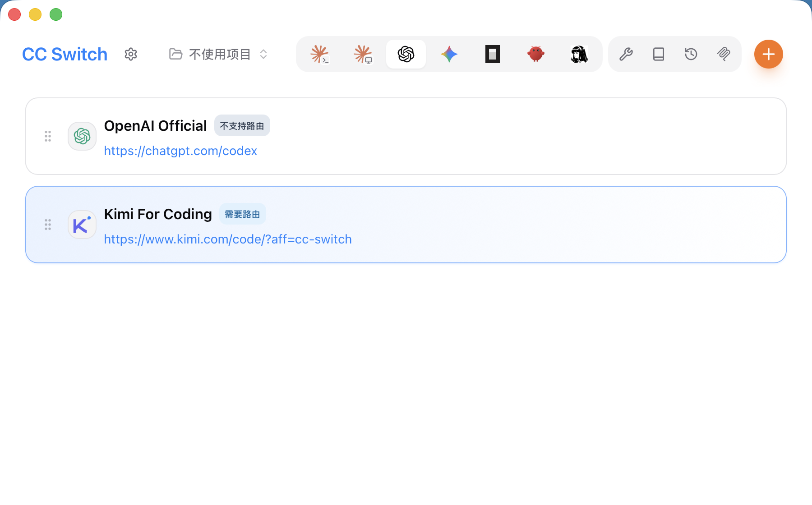Switch to the Claude desktop app tab

[x=363, y=54]
